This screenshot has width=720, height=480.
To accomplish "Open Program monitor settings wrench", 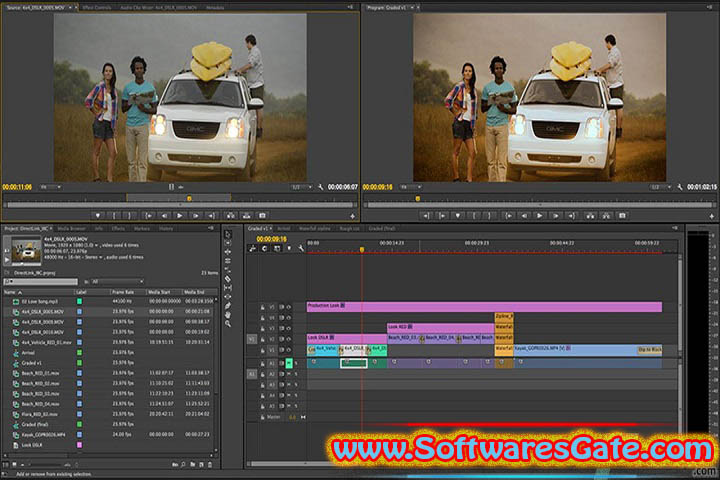I will [x=680, y=187].
